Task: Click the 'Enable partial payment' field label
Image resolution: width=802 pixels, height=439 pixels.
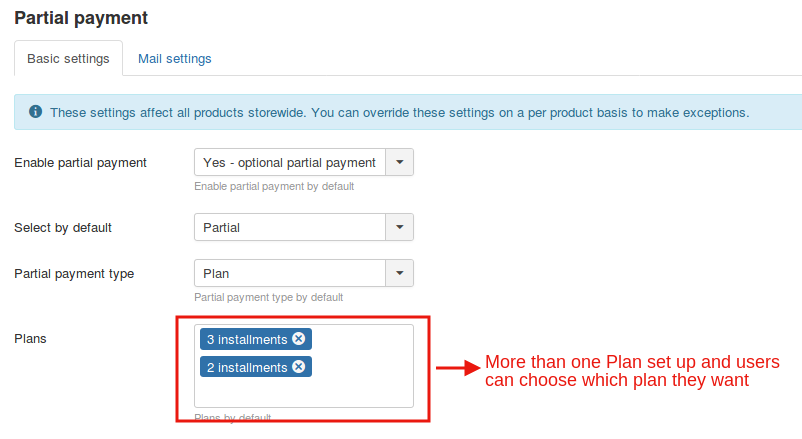Action: (x=80, y=162)
